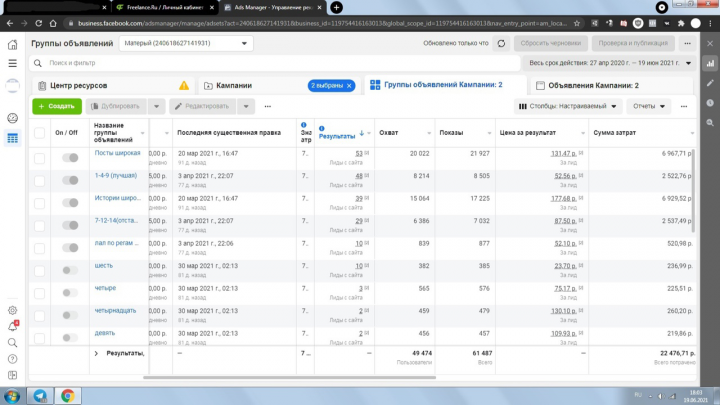Click the warning triangle in Центр ресурсов

184,85
